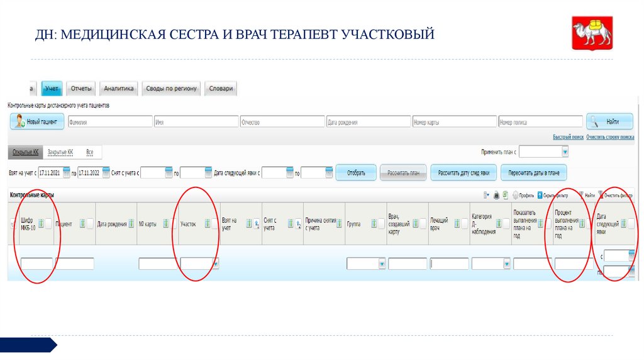
Task: Show Все cards tab
Action: pos(89,152)
